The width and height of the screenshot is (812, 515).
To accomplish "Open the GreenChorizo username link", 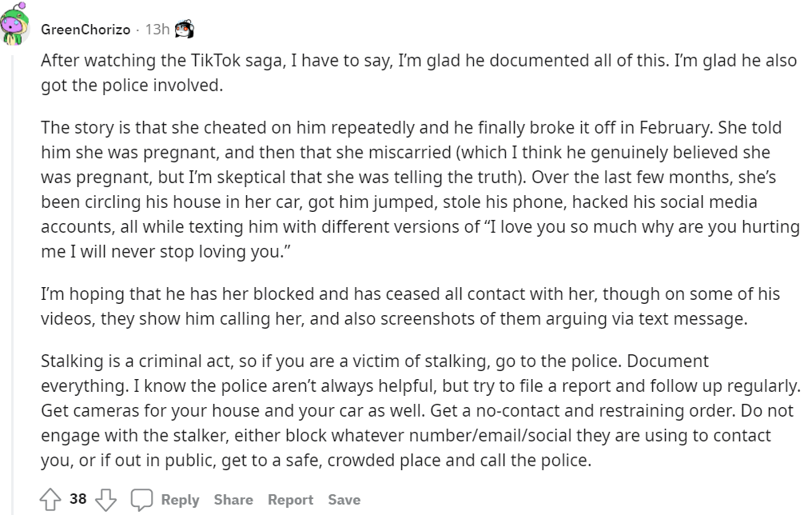I will point(86,30).
